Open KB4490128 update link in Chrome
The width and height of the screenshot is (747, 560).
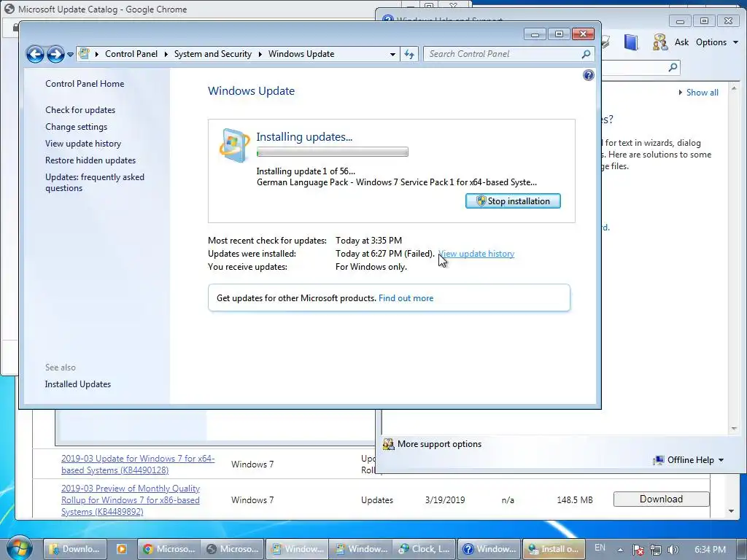(138, 464)
